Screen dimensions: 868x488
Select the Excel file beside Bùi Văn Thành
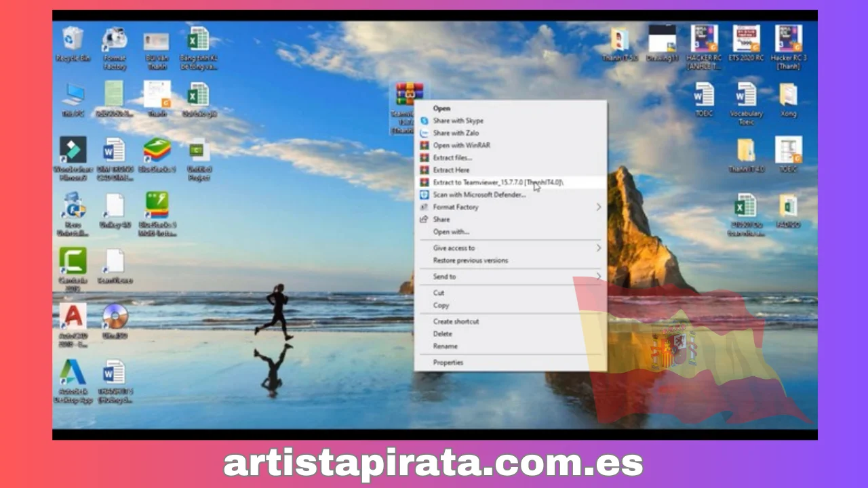point(199,47)
